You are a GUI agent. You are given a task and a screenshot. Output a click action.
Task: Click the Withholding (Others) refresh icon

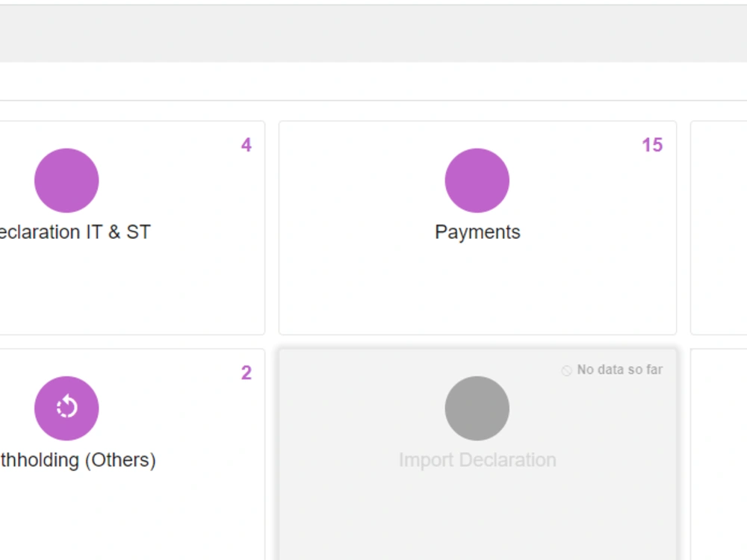[66, 408]
